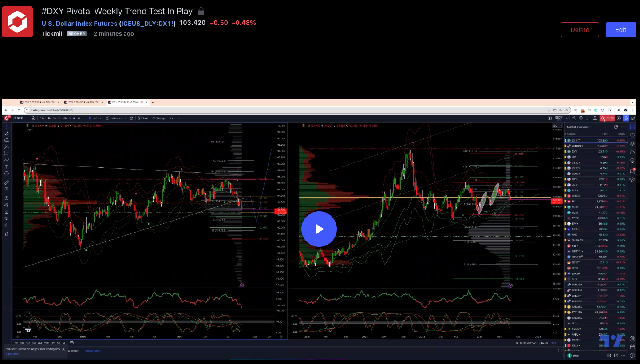Image resolution: width=640 pixels, height=364 pixels.
Task: Click the fullscreen mode icon
Action: pyautogui.click(x=588, y=118)
